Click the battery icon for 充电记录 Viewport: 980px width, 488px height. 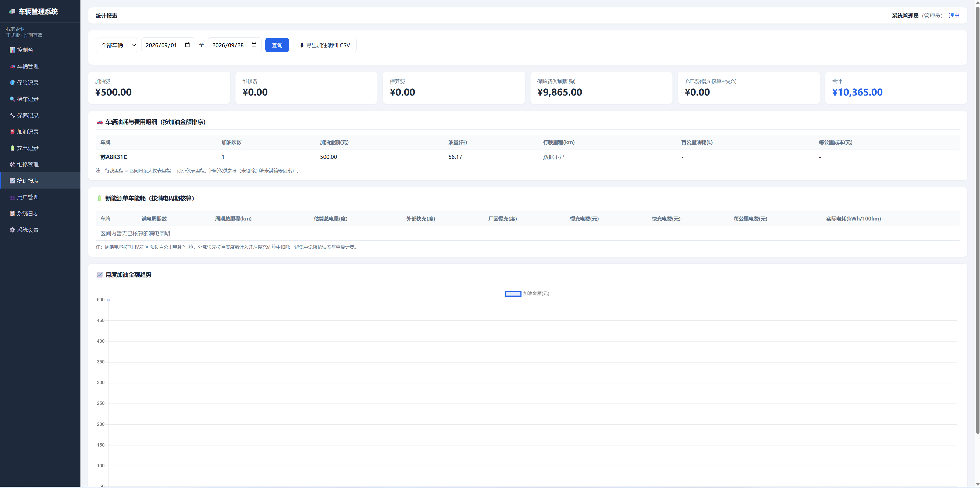(12, 148)
